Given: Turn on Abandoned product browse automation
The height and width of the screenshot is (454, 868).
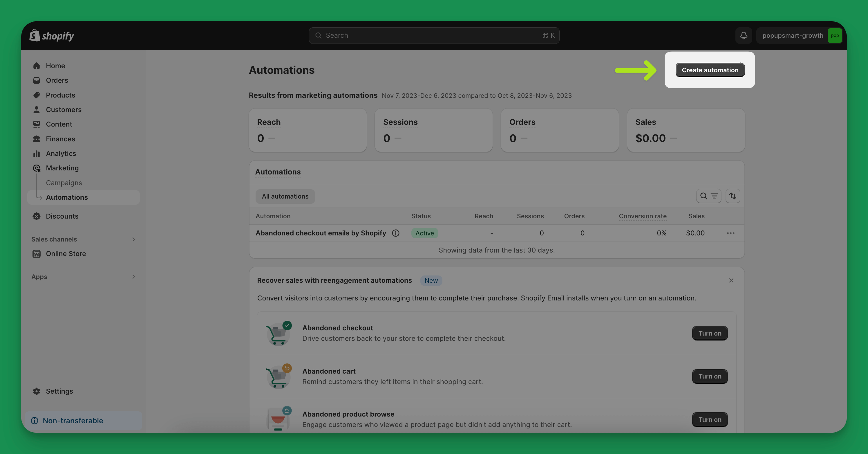Looking at the screenshot, I should pos(710,419).
